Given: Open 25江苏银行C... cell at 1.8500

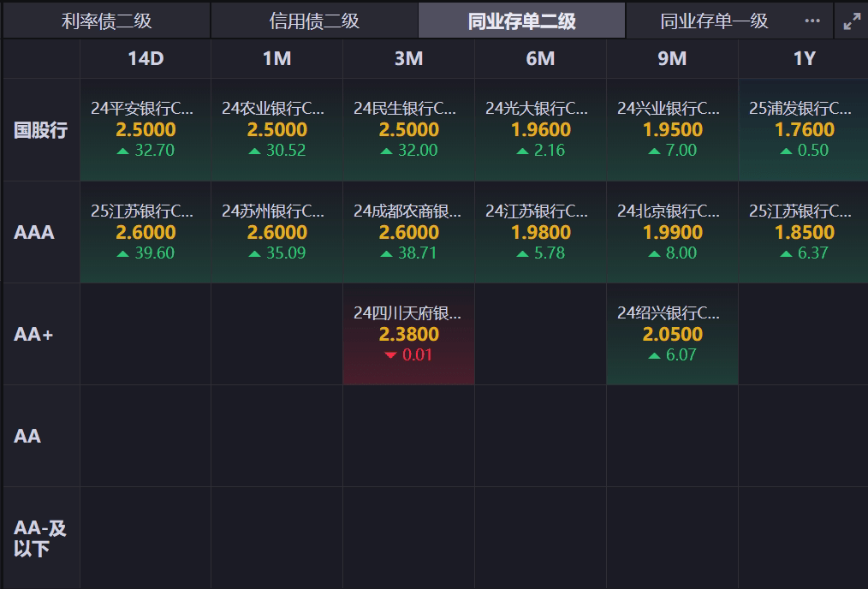Looking at the screenshot, I should coord(804,232).
